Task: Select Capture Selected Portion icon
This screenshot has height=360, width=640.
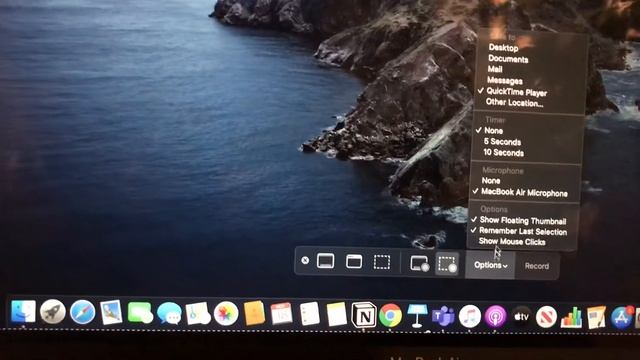Action: coord(382,262)
